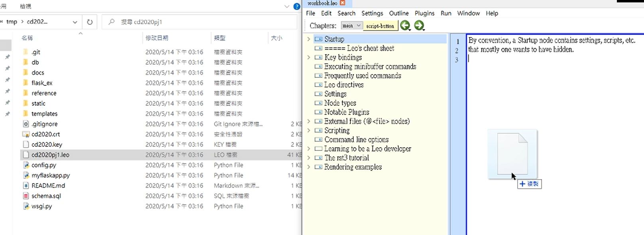Open the Explorer address bar history dropdown
The height and width of the screenshot is (235, 644).
(75, 22)
